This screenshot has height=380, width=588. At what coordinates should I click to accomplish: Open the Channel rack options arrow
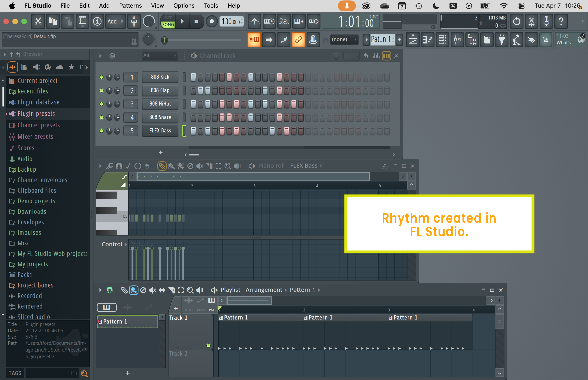pyautogui.click(x=100, y=56)
